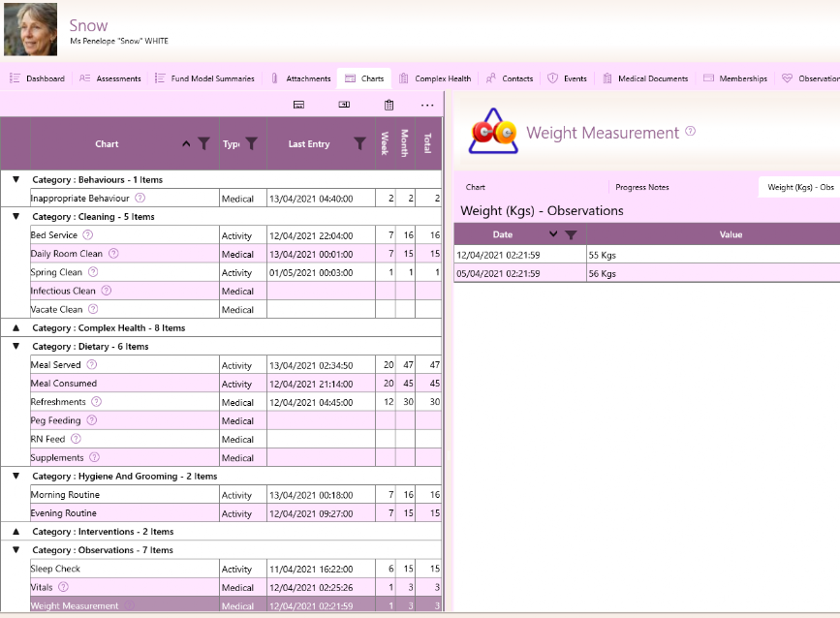Image resolution: width=840 pixels, height=618 pixels.
Task: Expand the Interventions category
Action: point(16,531)
